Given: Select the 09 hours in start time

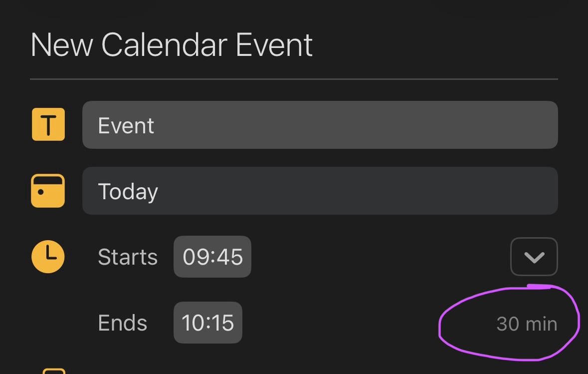Looking at the screenshot, I should pos(194,257).
